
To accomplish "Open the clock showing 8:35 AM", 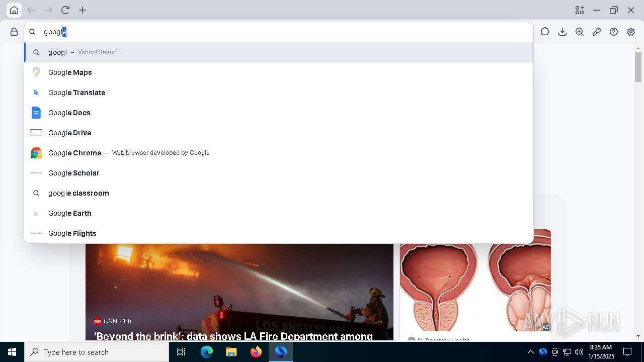I will 601,352.
